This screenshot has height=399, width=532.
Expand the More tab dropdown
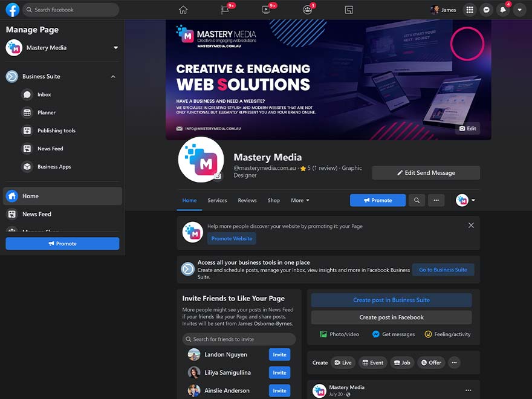[x=300, y=200]
